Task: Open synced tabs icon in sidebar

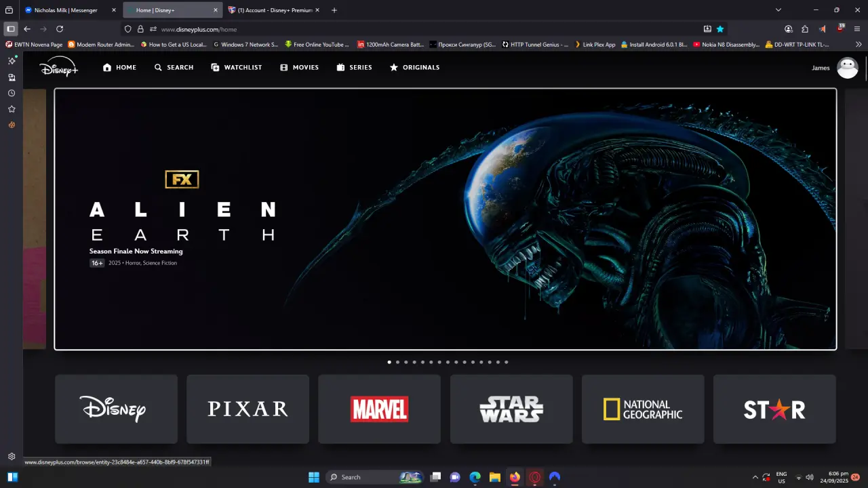Action: (x=12, y=77)
